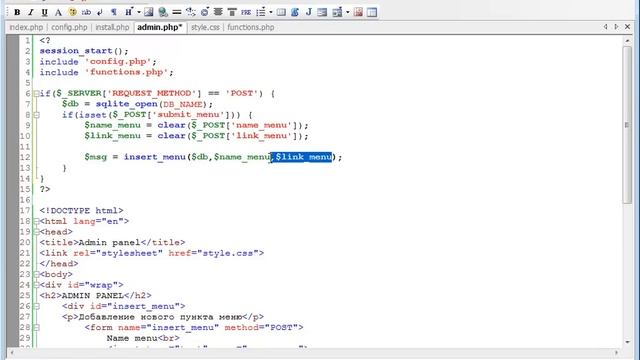Click the vertical scrollbar thumb
The width and height of the screenshot is (640, 360).
click(627, 124)
